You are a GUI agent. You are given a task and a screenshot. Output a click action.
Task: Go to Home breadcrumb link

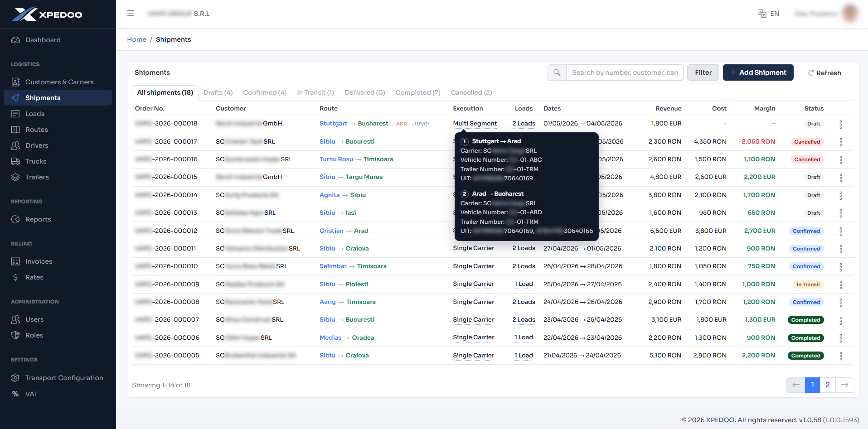coord(136,39)
